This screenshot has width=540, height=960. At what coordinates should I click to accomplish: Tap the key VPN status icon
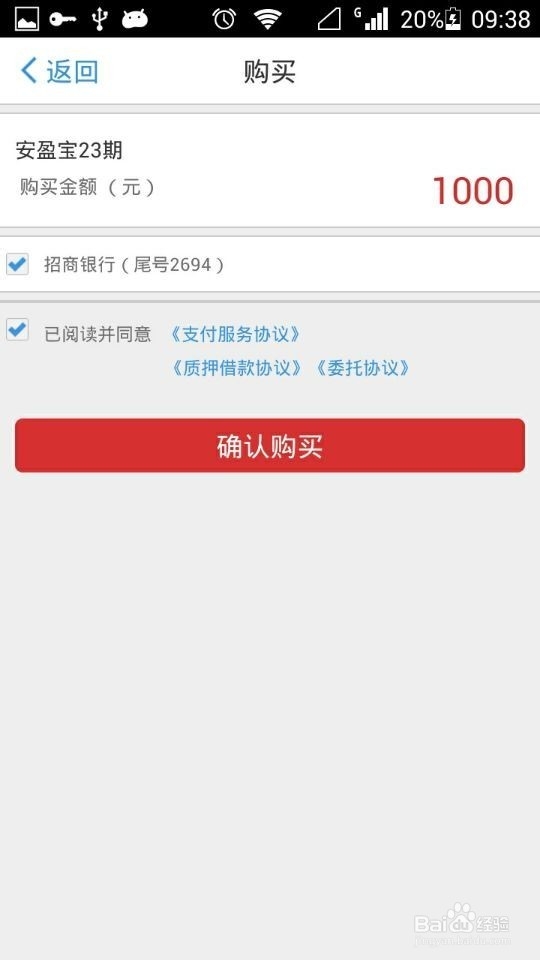click(x=62, y=20)
